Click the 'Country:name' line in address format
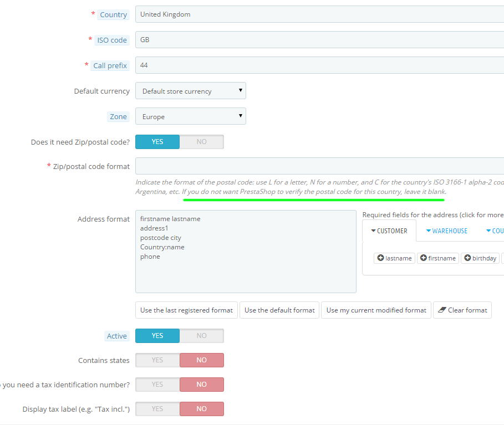 162,247
